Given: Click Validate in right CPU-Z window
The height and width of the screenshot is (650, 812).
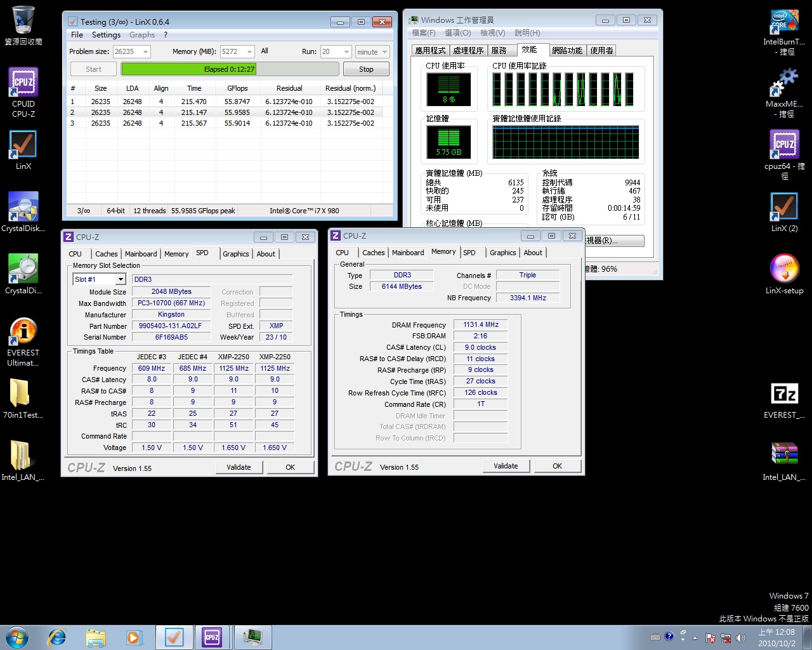Looking at the screenshot, I should [x=506, y=466].
